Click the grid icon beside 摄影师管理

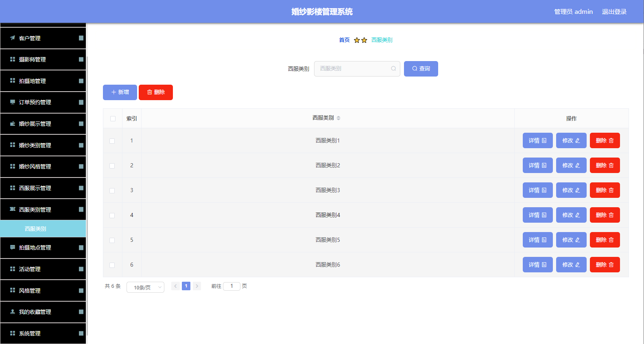(13, 59)
